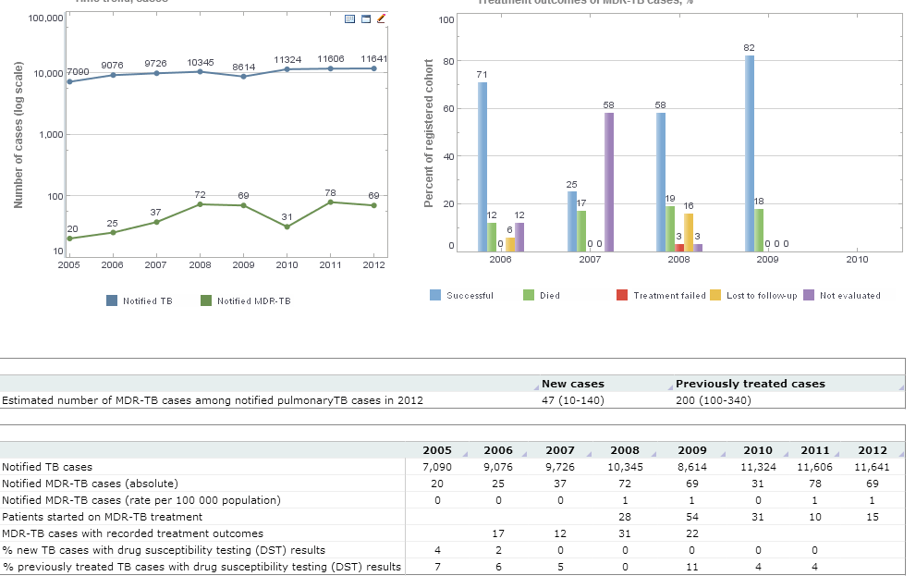Click the Notified TB cases row label
The width and height of the screenshot is (916, 588).
pos(47,467)
